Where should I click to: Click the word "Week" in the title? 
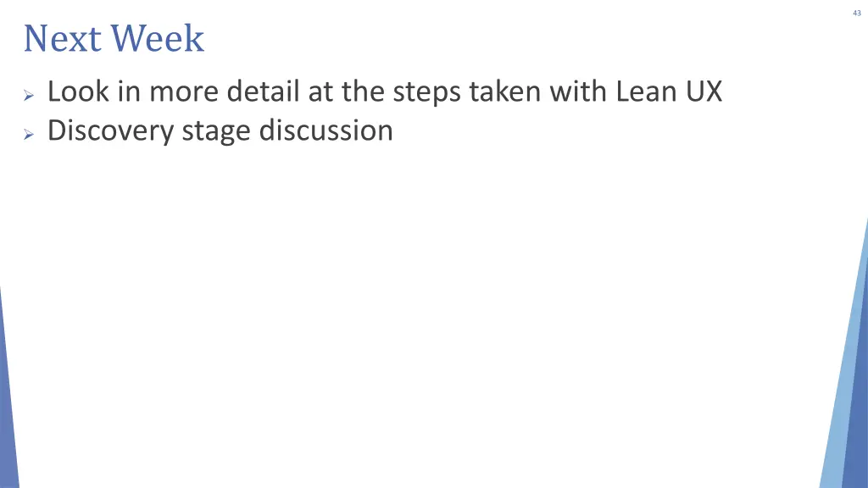[157, 39]
